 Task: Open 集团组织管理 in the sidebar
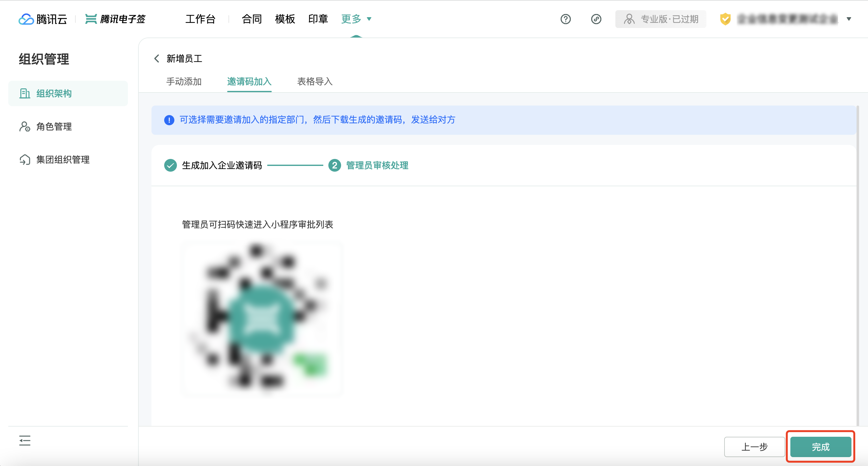[x=68, y=160]
